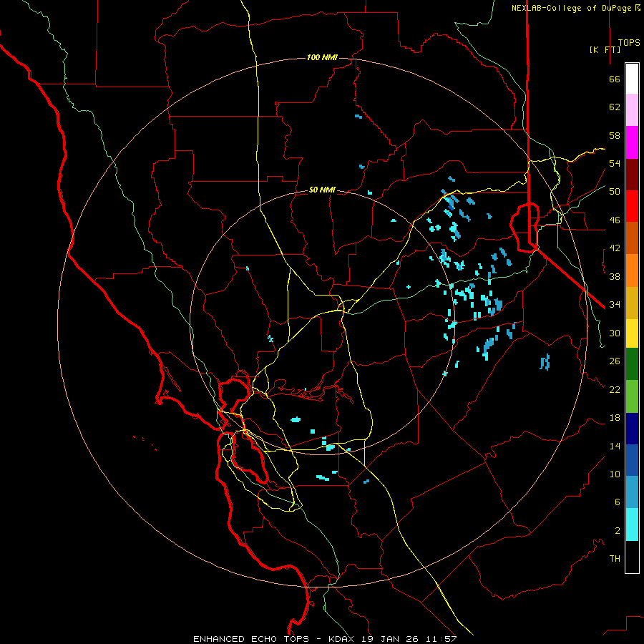
Task: Click the 50 NMI range ring label
Action: pos(322,190)
